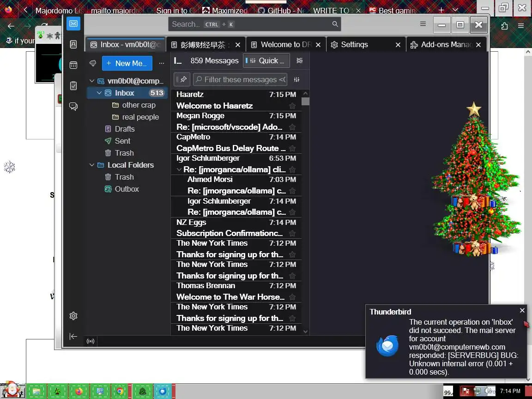The height and width of the screenshot is (399, 532).
Task: Click the New Message button
Action: 127,63
